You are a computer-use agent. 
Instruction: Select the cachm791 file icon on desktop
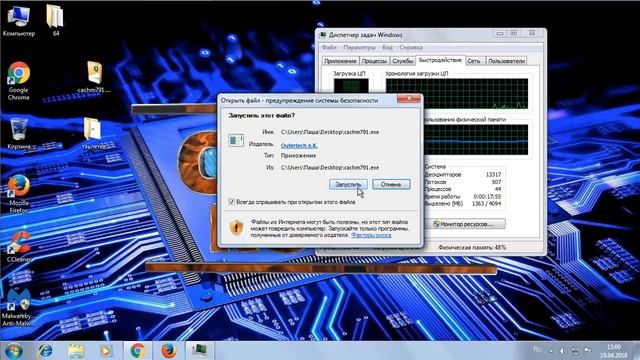(x=94, y=77)
